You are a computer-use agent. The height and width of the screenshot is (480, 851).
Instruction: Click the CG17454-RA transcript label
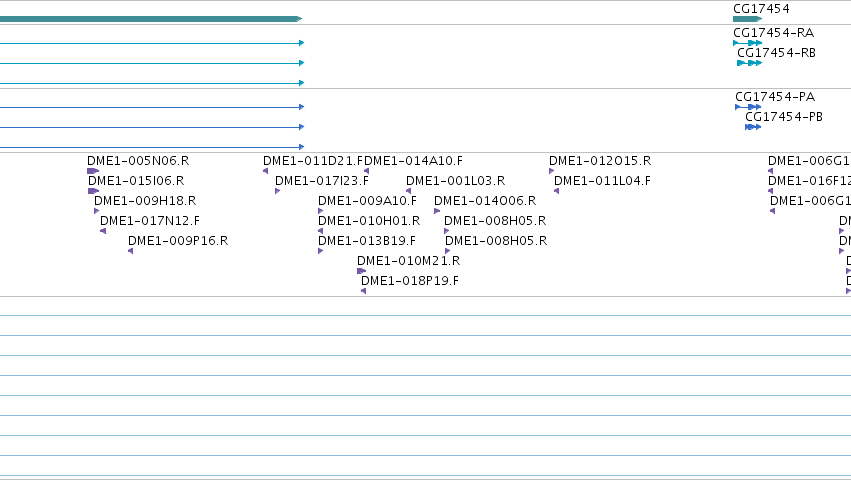(x=773, y=33)
